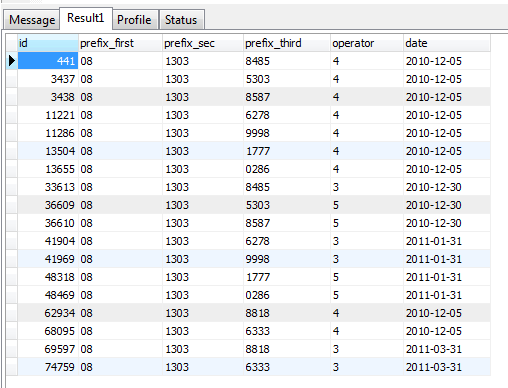Screen dimensions: 508x388
Task: Select the id cell 74759
Action: (48, 367)
